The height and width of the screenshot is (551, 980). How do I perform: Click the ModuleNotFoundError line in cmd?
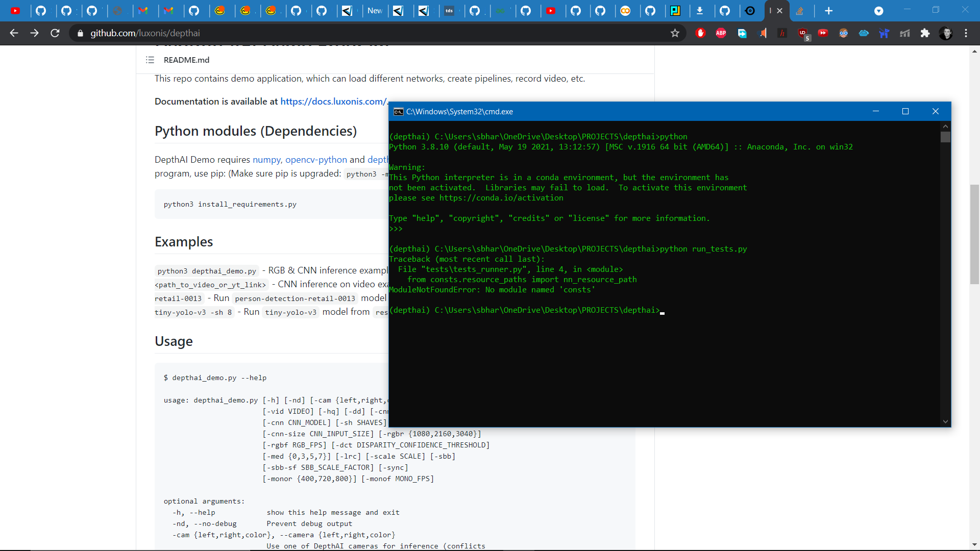coord(492,290)
